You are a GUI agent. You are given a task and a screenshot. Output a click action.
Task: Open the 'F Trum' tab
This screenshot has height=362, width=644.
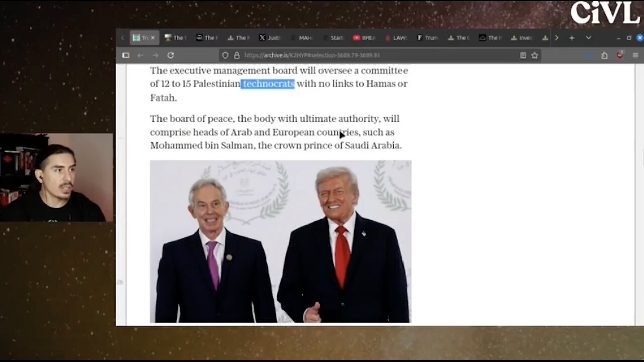[x=427, y=38]
